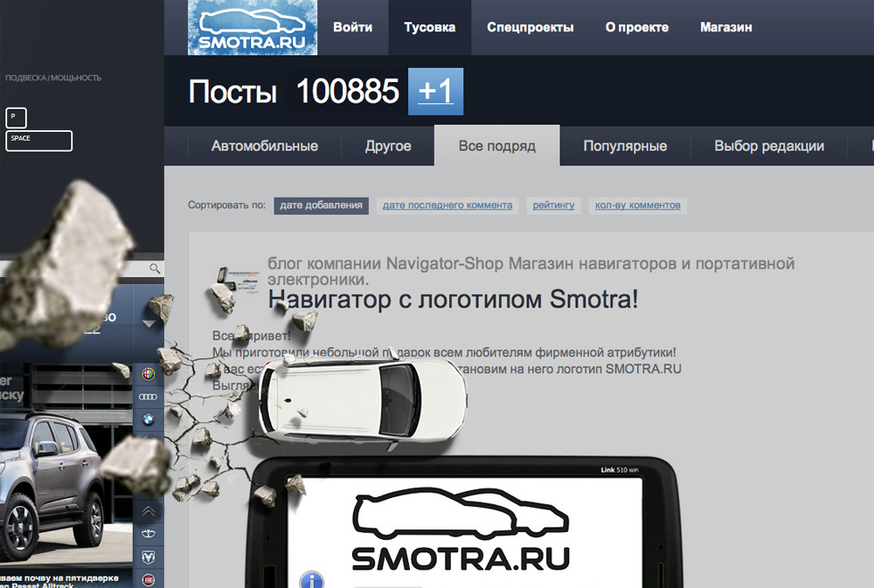Open the Navigator-Shop company blog link
The image size is (874, 588).
pos(531,271)
